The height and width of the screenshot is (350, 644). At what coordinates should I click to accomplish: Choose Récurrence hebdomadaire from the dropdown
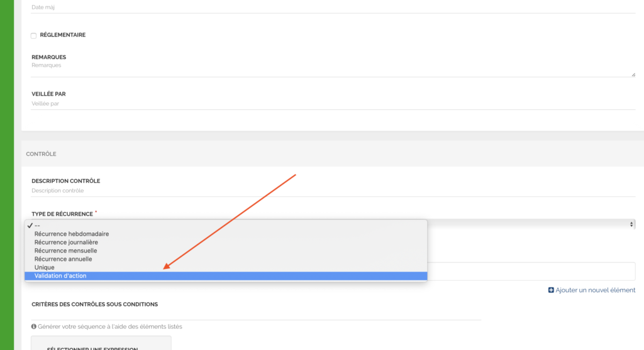pos(75,234)
